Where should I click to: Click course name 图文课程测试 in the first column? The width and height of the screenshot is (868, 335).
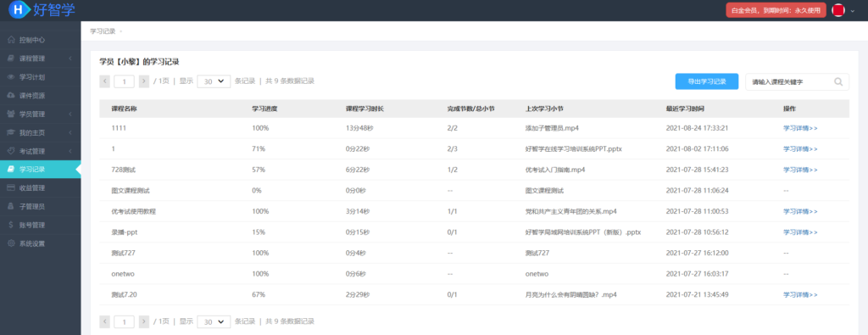131,191
